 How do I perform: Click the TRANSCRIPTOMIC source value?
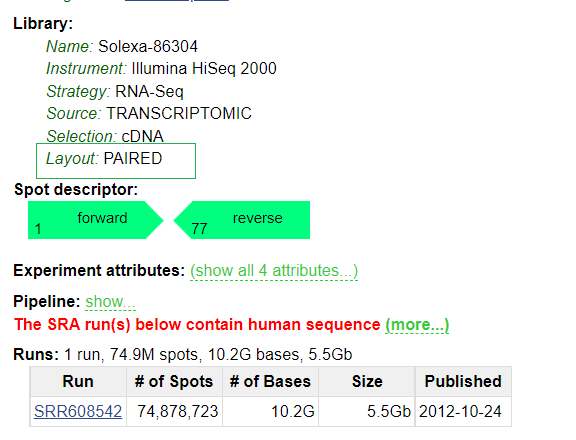click(x=179, y=113)
